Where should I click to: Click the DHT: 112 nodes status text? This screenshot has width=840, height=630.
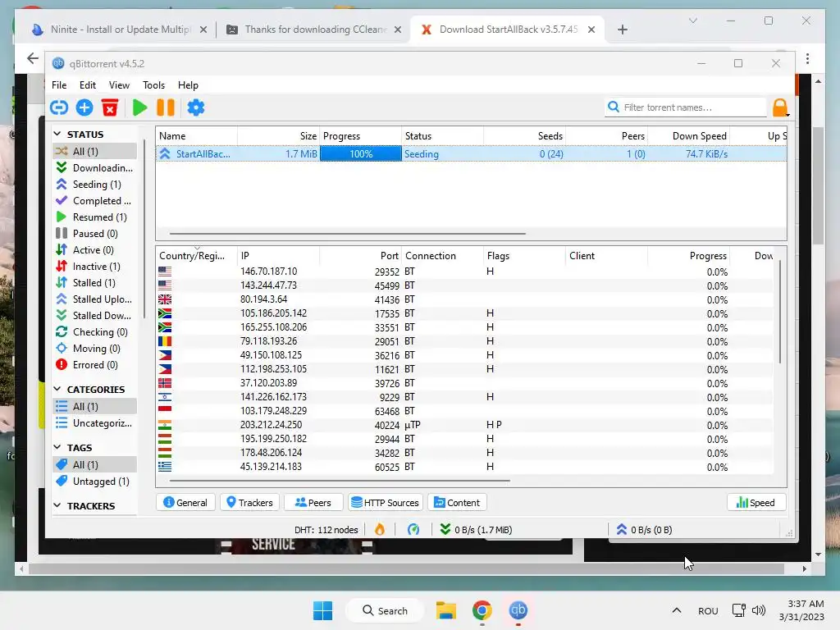pos(326,530)
